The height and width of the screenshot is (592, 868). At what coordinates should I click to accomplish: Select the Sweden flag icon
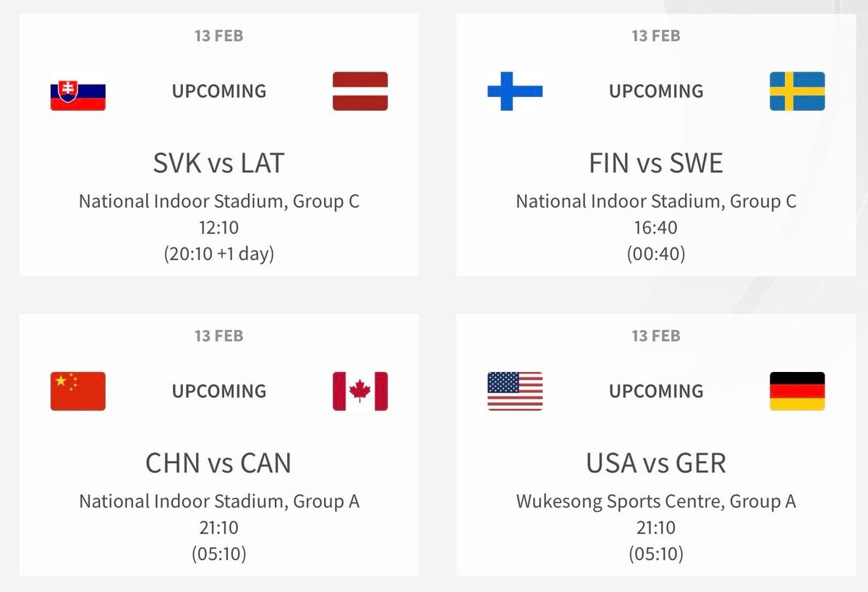coord(797,91)
